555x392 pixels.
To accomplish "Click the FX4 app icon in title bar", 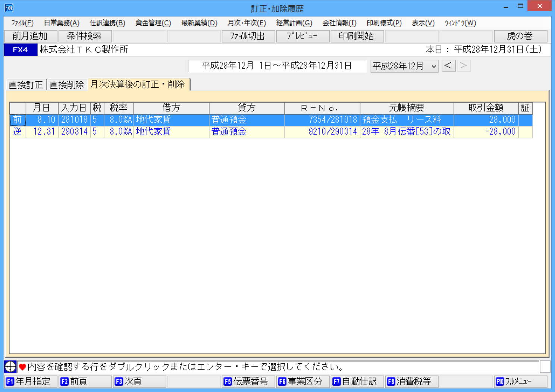I will (x=9, y=7).
